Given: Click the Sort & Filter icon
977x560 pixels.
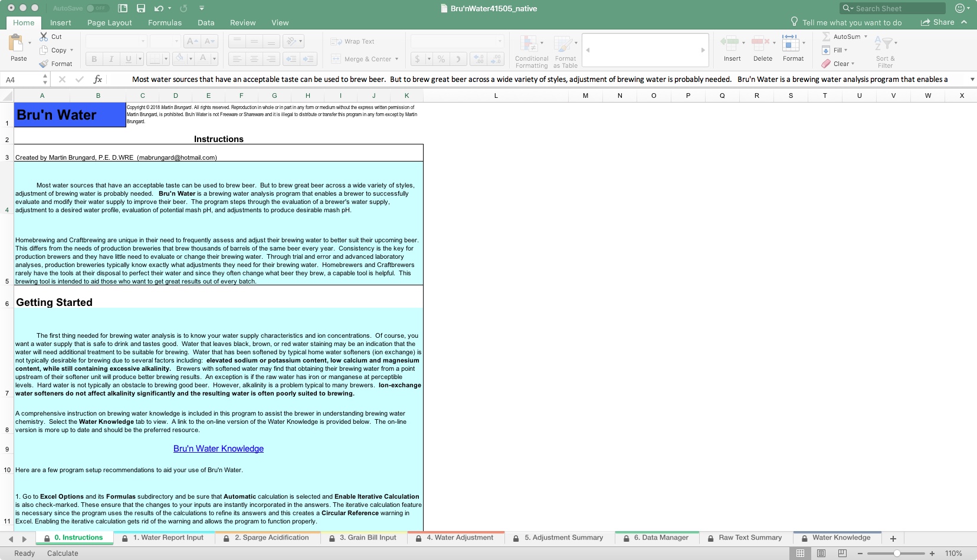Looking at the screenshot, I should point(883,44).
